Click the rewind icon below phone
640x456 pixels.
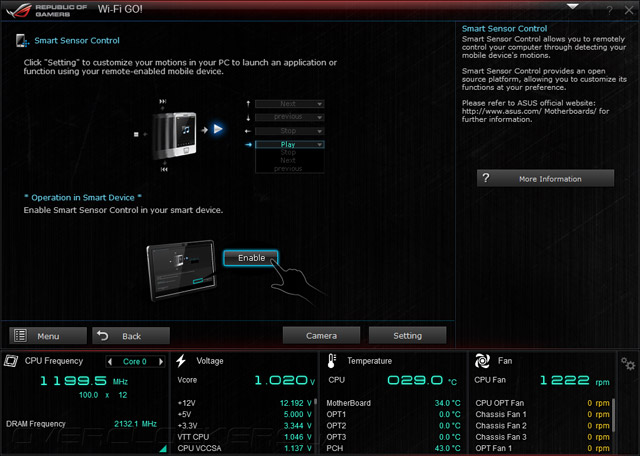pos(164,169)
